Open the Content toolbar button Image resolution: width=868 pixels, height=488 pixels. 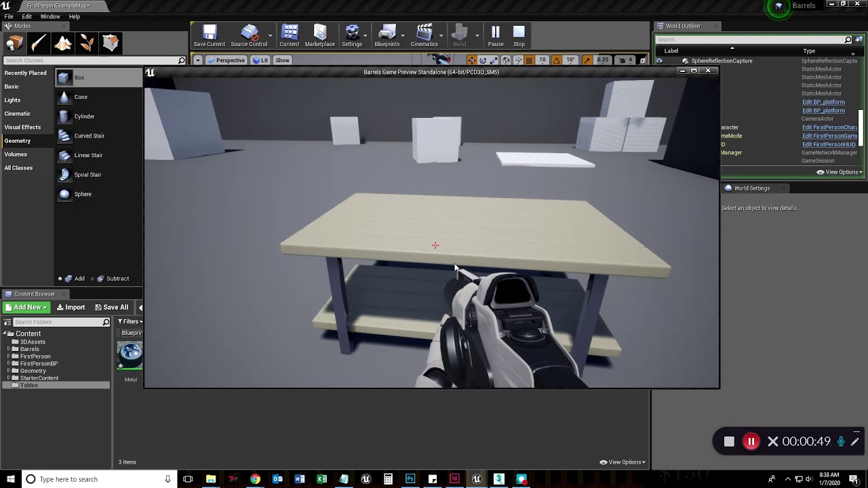(x=290, y=36)
